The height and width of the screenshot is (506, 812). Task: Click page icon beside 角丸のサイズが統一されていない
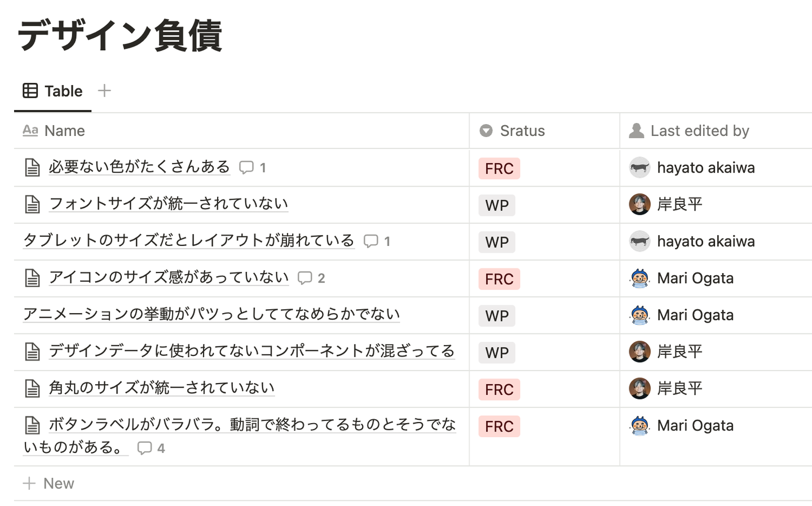pos(33,388)
